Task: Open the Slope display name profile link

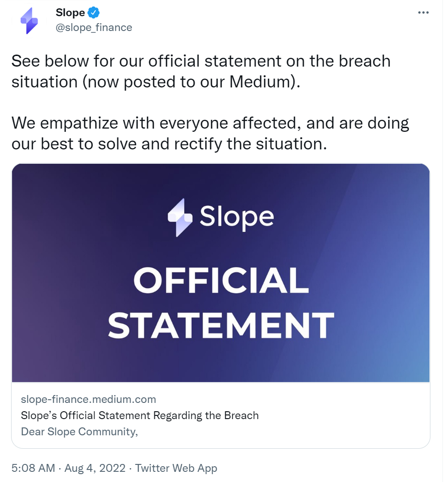Action: coord(70,12)
